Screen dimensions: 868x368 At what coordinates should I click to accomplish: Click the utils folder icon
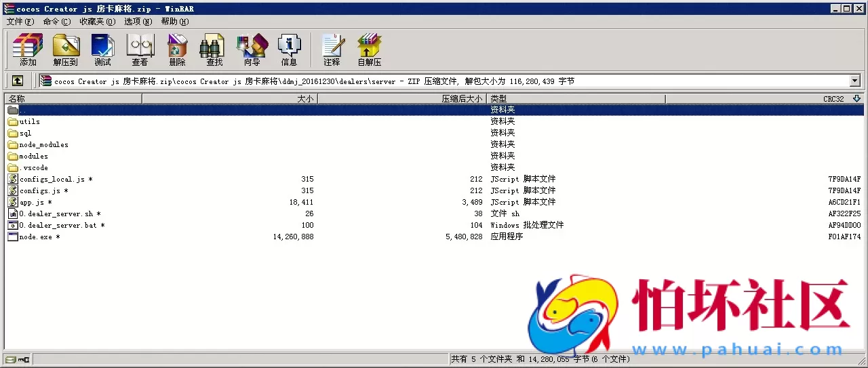click(x=13, y=121)
